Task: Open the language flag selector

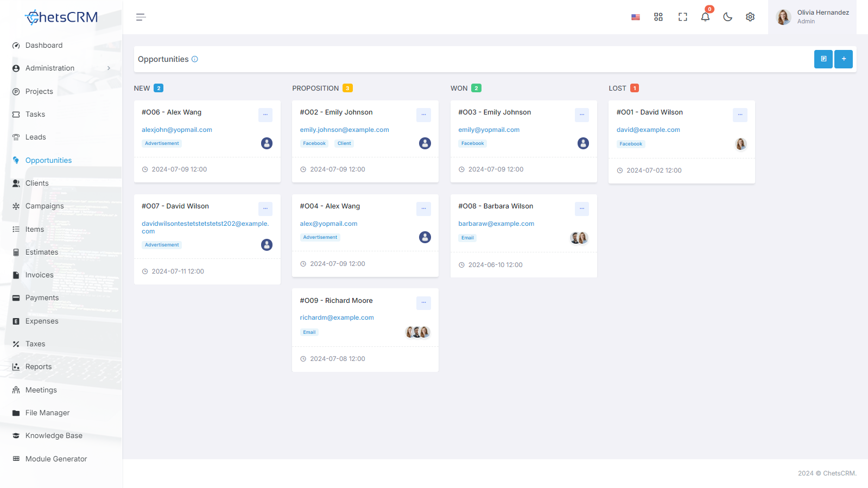Action: point(636,17)
